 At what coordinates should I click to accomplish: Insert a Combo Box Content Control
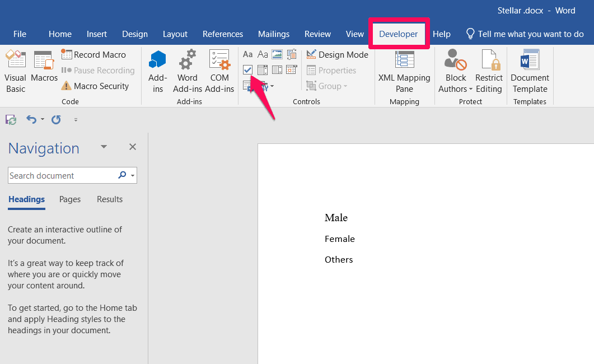point(263,69)
